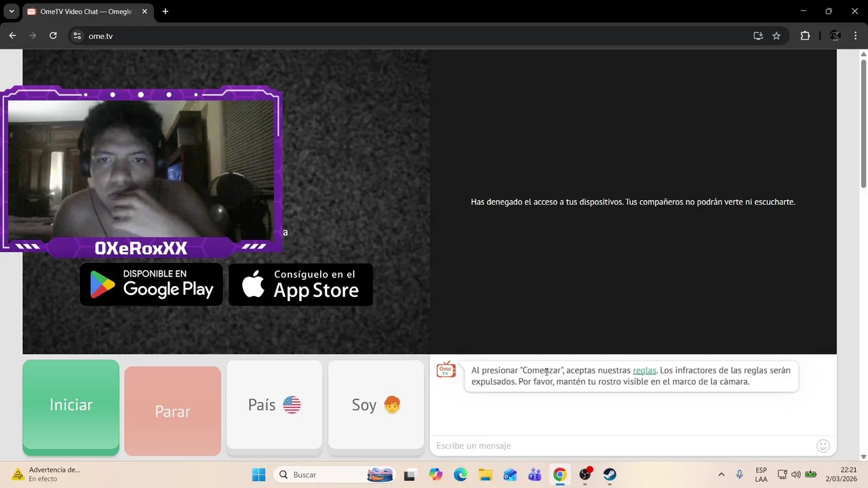
Task: Close the OmeTV Video Chat tab
Action: coord(144,12)
